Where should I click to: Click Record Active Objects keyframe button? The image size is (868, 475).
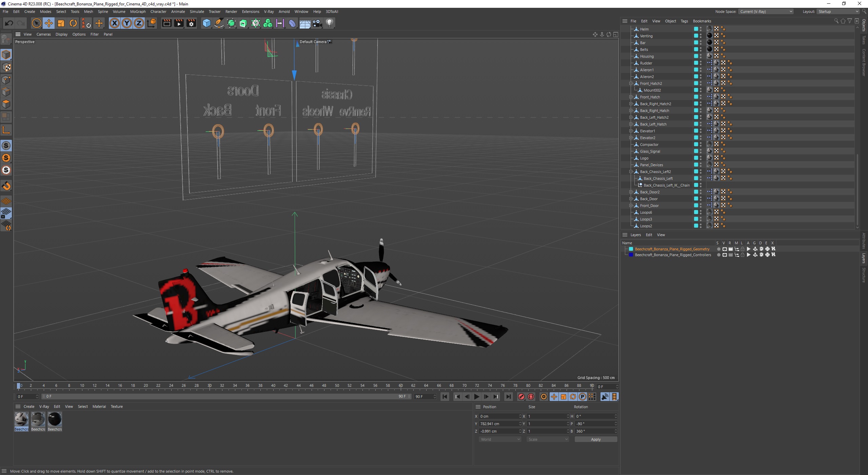(x=521, y=397)
